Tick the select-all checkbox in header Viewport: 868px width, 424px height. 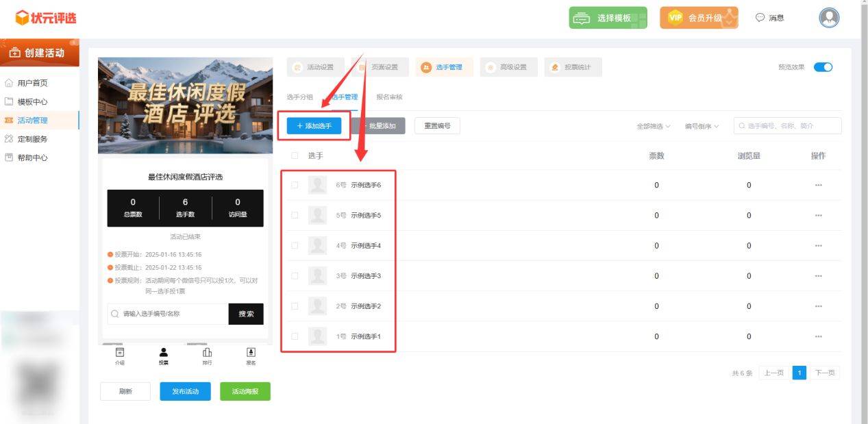coord(295,155)
